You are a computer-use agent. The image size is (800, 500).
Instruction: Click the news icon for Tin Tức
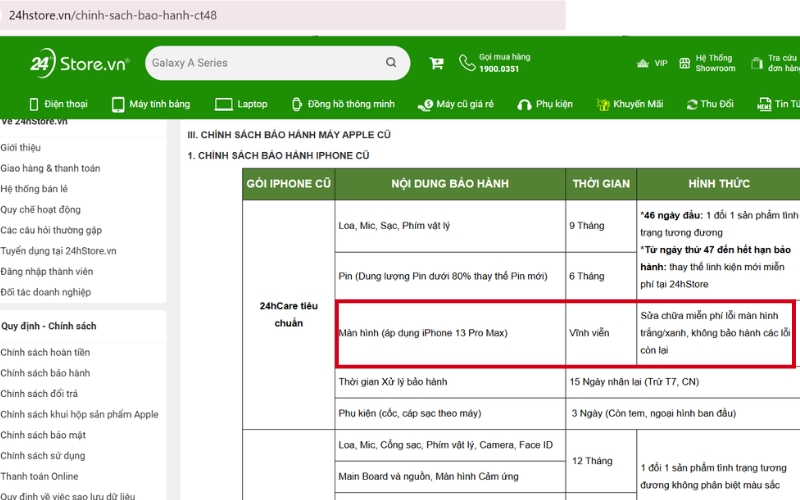(x=764, y=105)
